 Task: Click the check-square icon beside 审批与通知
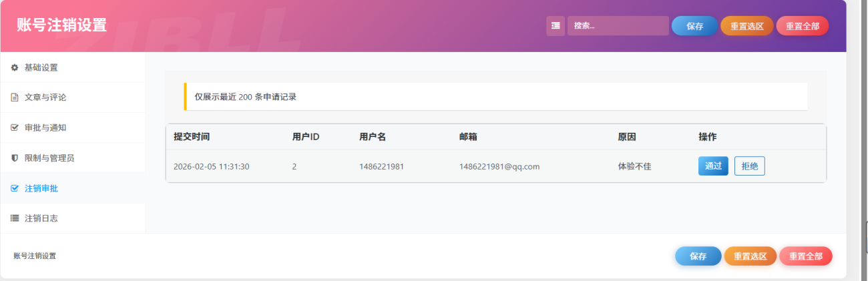click(15, 127)
